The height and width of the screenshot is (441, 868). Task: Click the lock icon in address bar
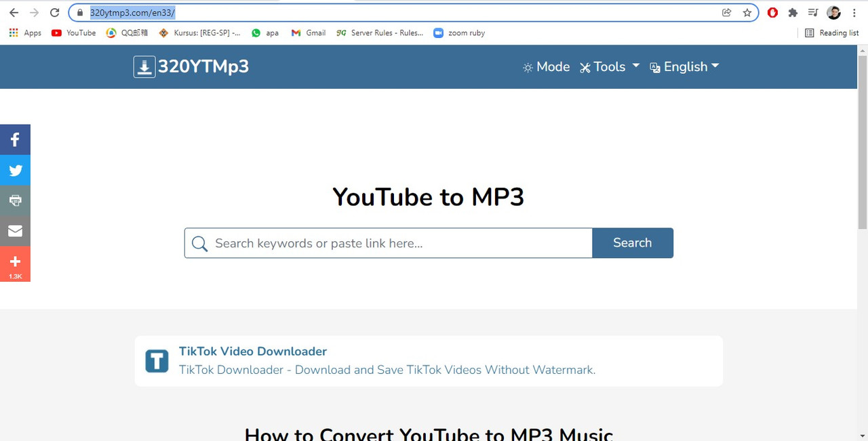80,12
